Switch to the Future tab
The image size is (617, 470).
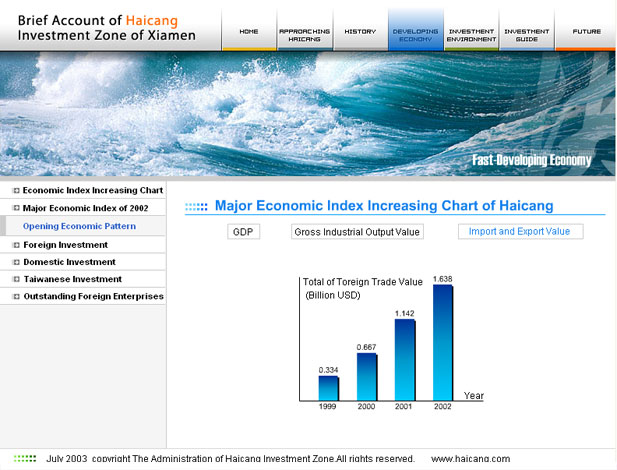click(x=586, y=32)
